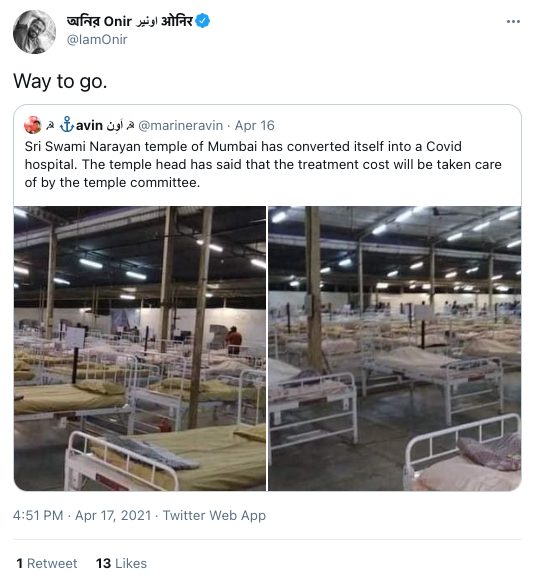Click the 4:51 PM · Apr 17, 2021 timestamp

pos(82,515)
